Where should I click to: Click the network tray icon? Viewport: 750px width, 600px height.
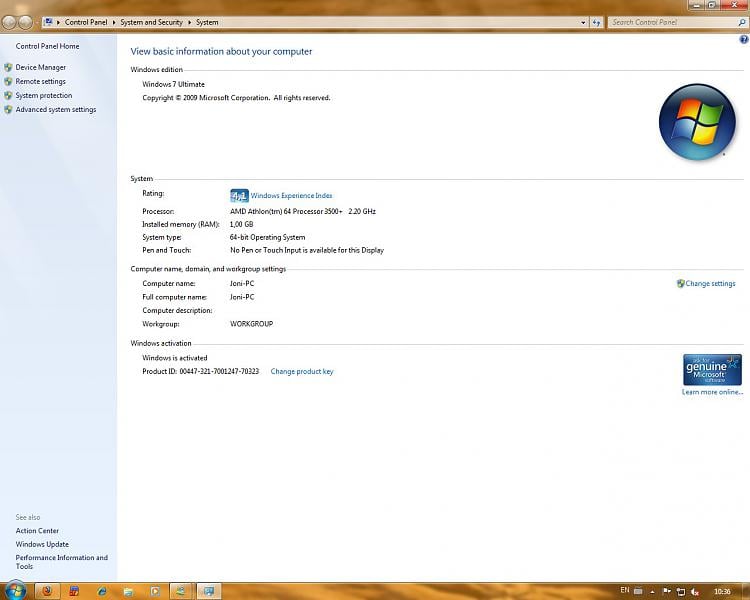tap(681, 592)
